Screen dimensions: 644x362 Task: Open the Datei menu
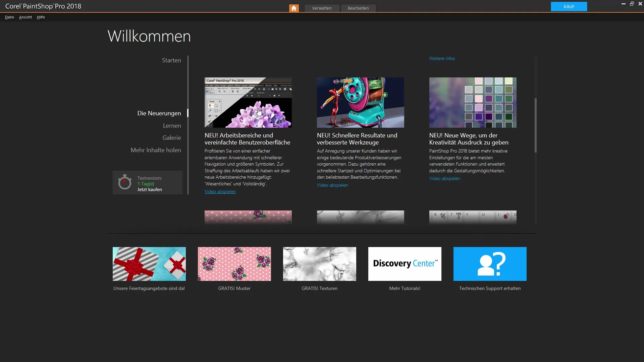[x=9, y=17]
